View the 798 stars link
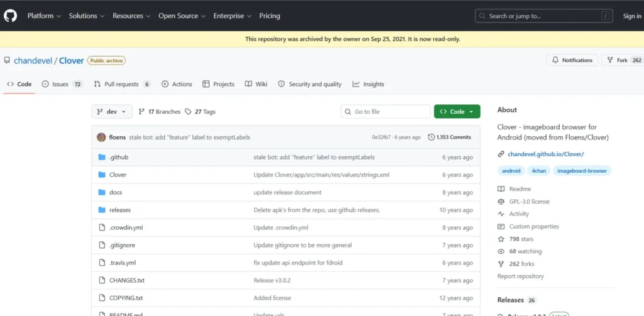 pos(521,239)
